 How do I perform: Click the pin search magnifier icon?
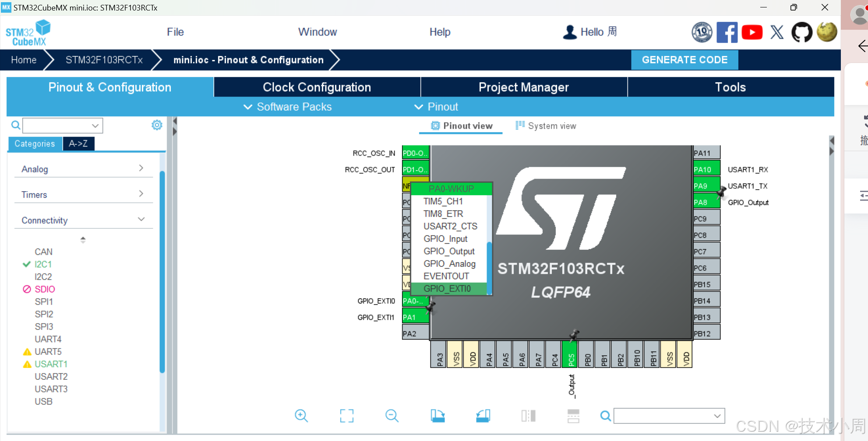[605, 416]
